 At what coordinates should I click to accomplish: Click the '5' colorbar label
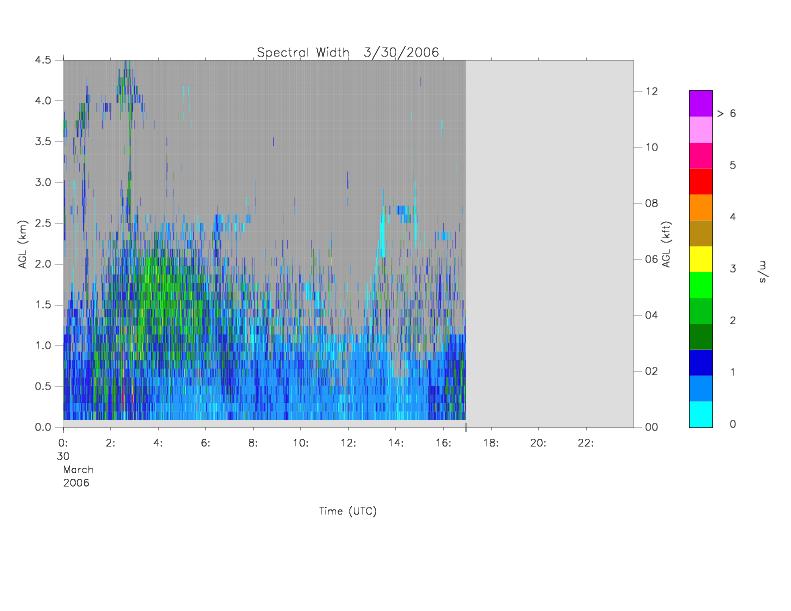pyautogui.click(x=732, y=165)
